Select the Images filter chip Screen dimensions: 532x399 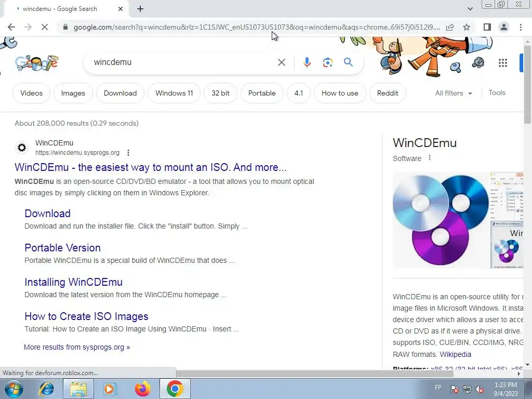click(x=73, y=93)
